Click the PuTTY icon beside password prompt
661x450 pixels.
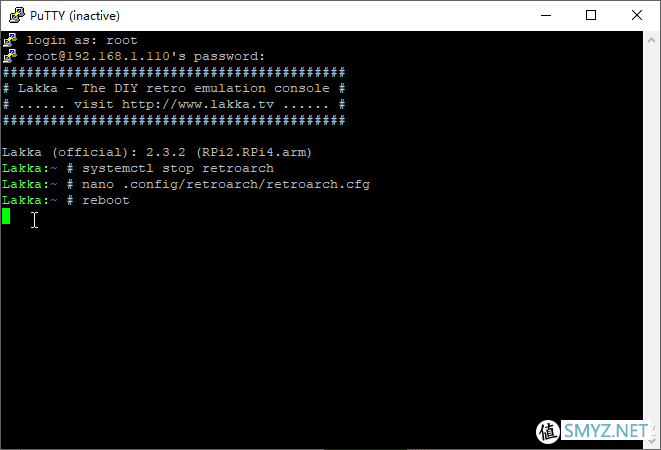pos(10,56)
